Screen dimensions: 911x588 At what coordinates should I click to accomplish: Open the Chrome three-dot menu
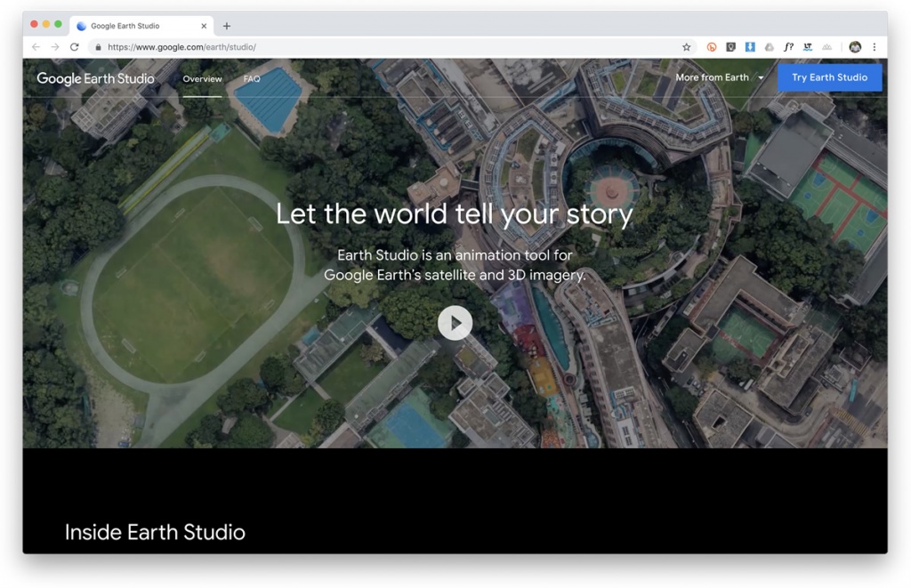(x=875, y=46)
